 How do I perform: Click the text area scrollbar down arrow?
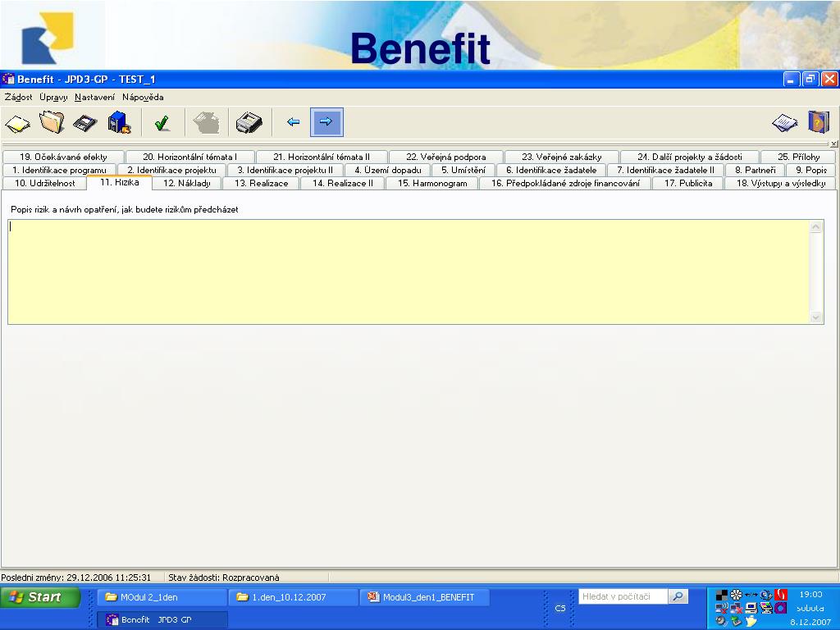tap(816, 317)
